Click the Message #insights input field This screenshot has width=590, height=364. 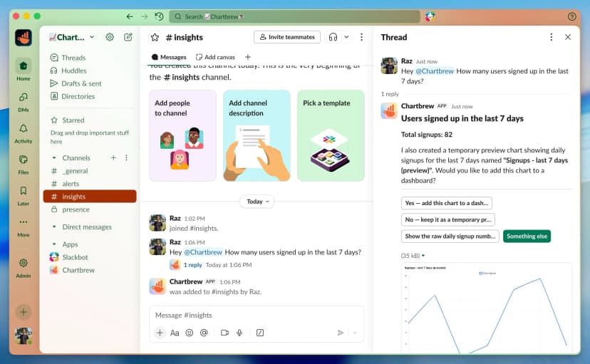(x=257, y=315)
